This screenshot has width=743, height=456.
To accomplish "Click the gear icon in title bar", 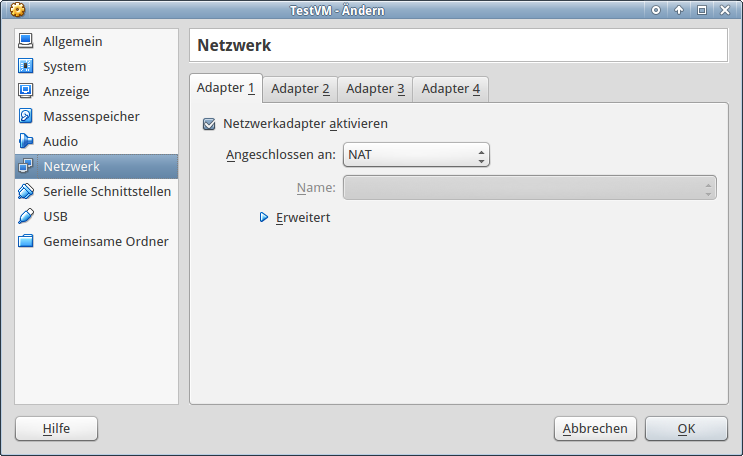I will (x=17, y=10).
